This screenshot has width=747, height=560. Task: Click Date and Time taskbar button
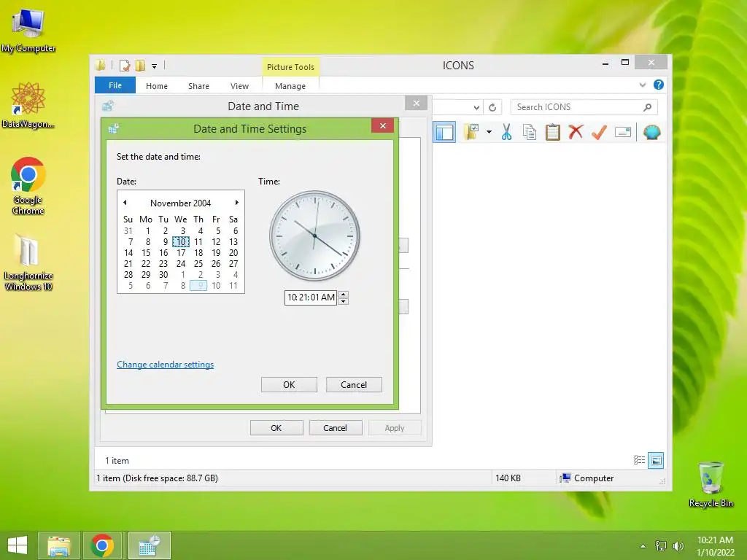click(149, 545)
